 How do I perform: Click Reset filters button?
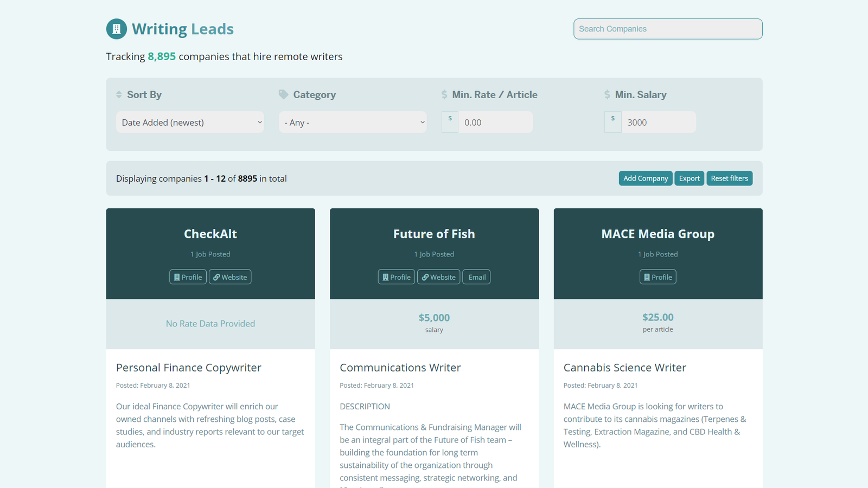(x=729, y=178)
